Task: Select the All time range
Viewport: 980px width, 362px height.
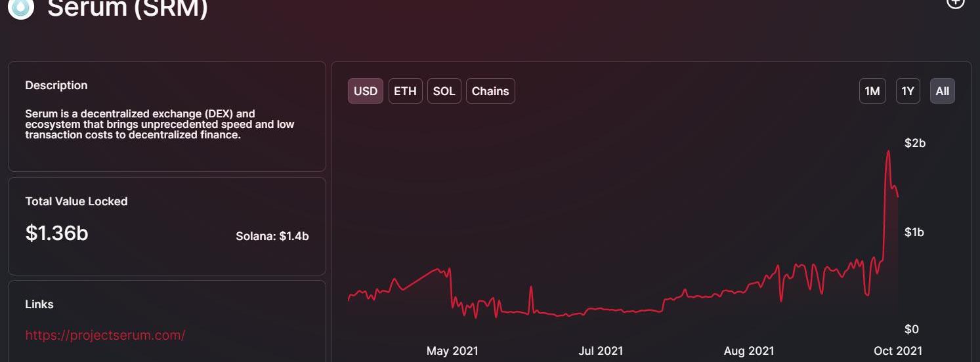Action: [x=943, y=91]
